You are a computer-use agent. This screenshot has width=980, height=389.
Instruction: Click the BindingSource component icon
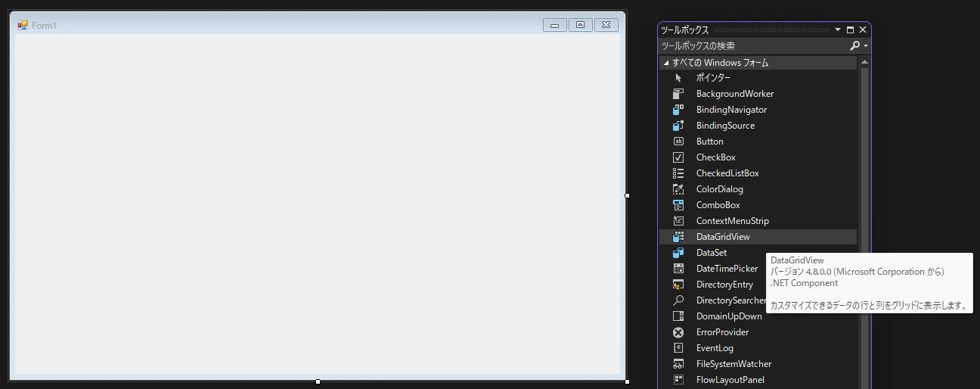pyautogui.click(x=678, y=126)
